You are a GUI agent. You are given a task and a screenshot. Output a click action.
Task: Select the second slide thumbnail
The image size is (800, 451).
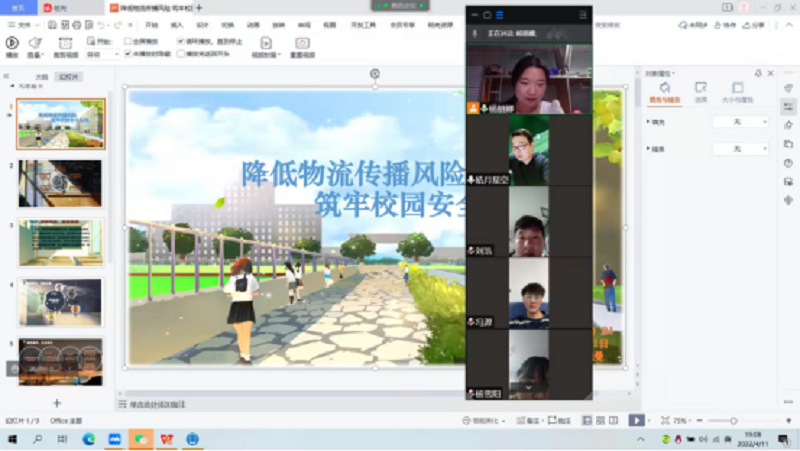pyautogui.click(x=60, y=183)
